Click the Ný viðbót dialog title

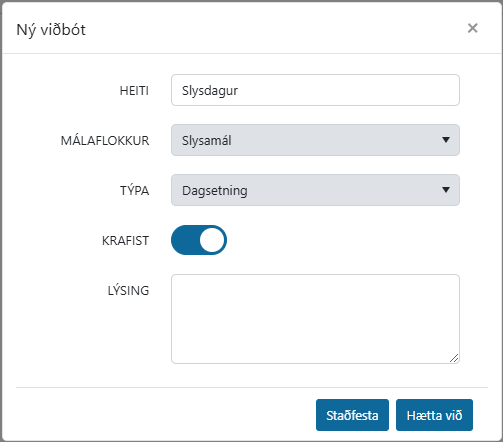pyautogui.click(x=51, y=30)
